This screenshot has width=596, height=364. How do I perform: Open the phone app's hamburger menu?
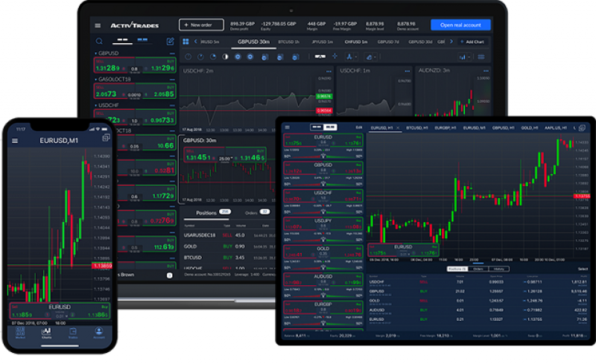(15, 141)
